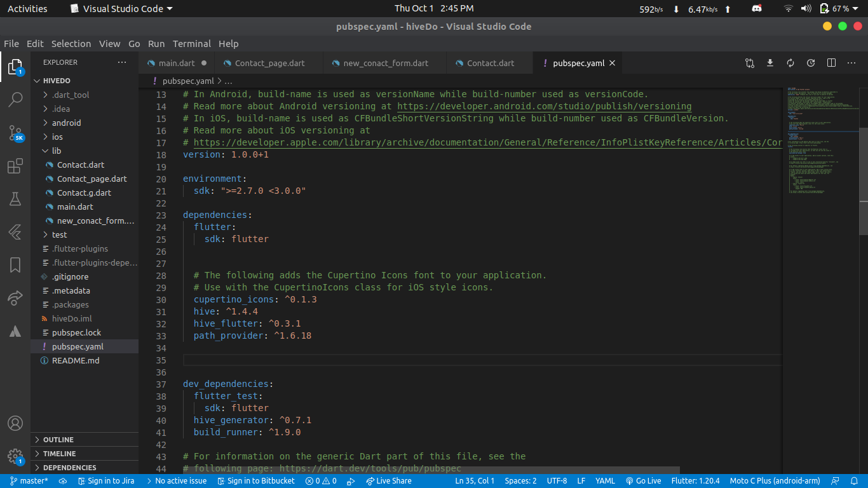868x488 pixels.
Task: Split the editor to the right
Action: click(831, 63)
